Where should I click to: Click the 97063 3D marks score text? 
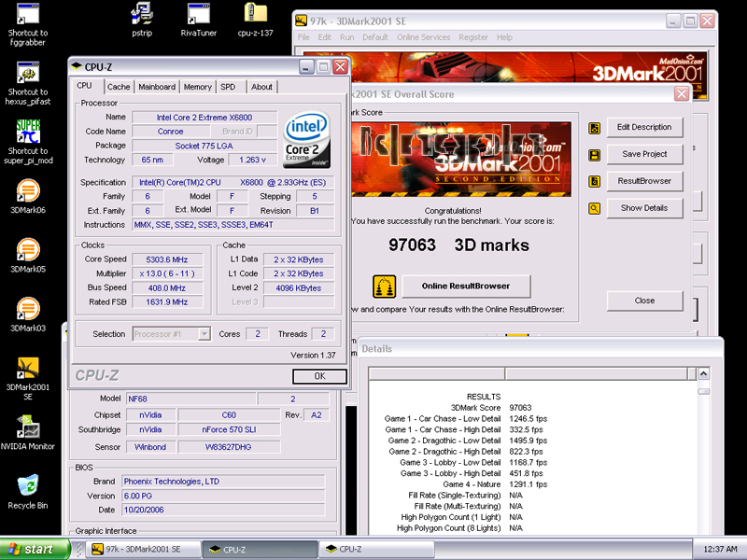(x=458, y=245)
